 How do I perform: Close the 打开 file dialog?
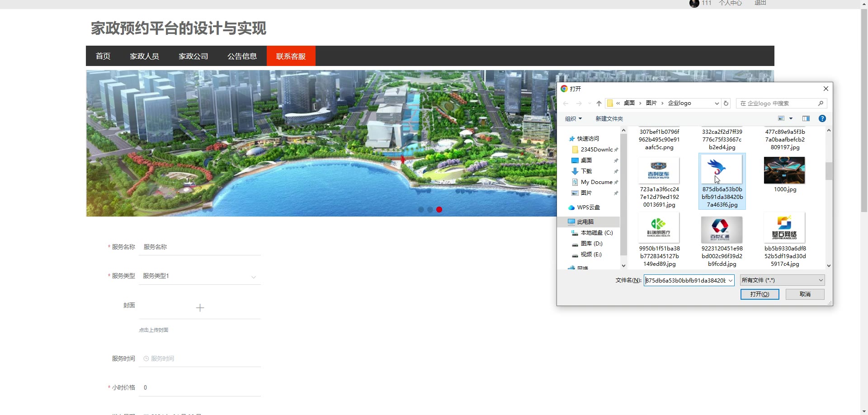826,89
